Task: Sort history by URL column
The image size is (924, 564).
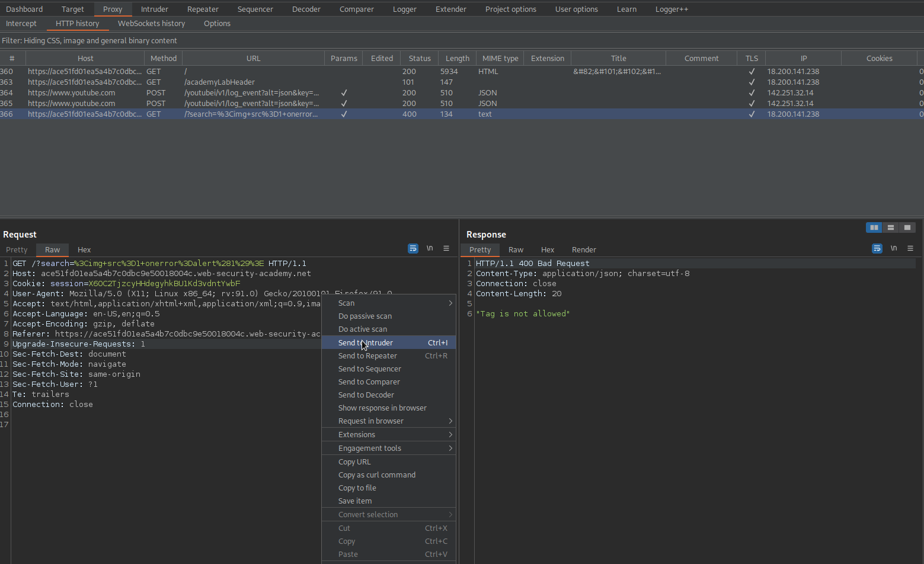Action: (254, 58)
